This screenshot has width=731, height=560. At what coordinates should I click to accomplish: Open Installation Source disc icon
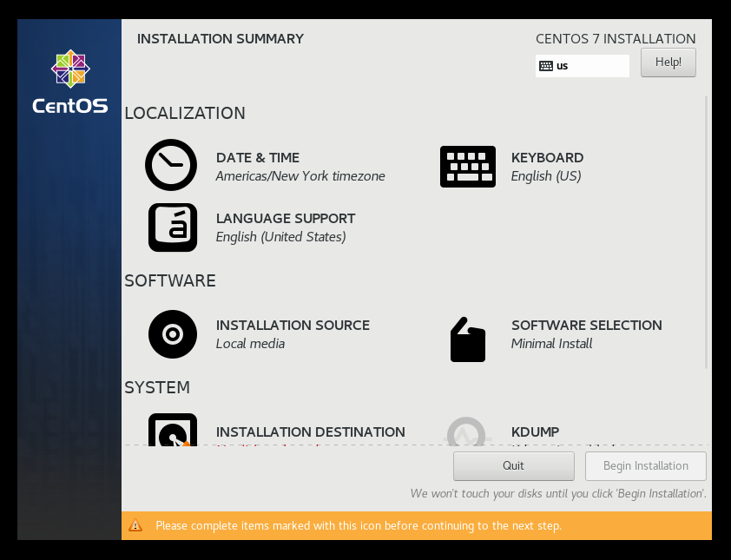pos(173,334)
